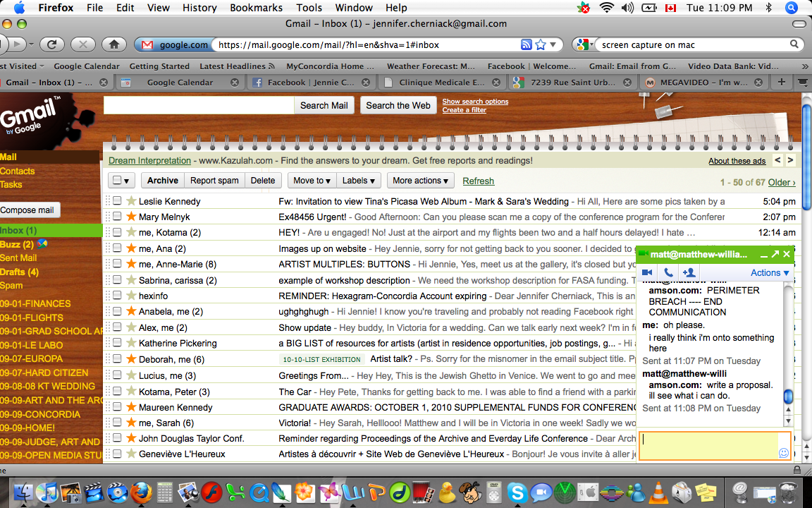Go to the Firefox home page
812x508 pixels.
pos(114,44)
